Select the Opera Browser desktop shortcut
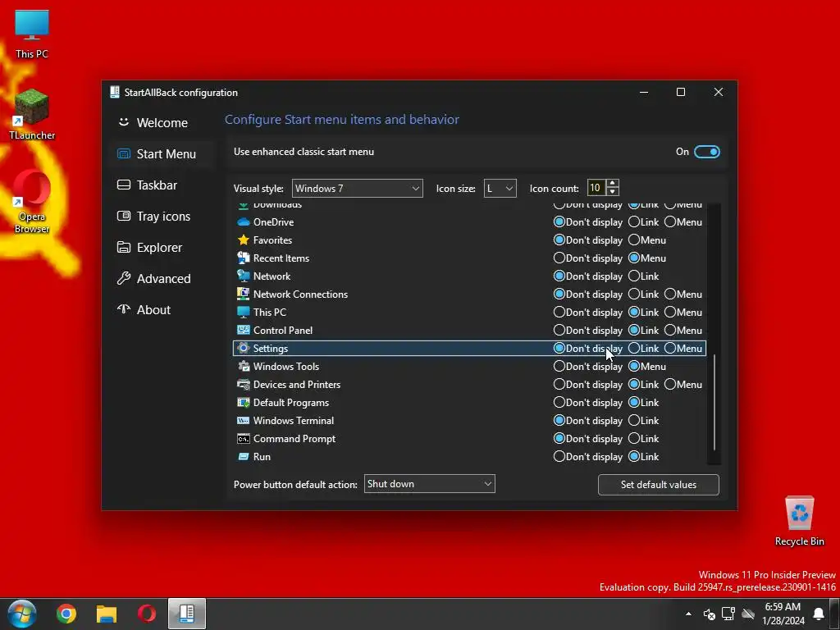The height and width of the screenshot is (630, 840). pos(32,202)
